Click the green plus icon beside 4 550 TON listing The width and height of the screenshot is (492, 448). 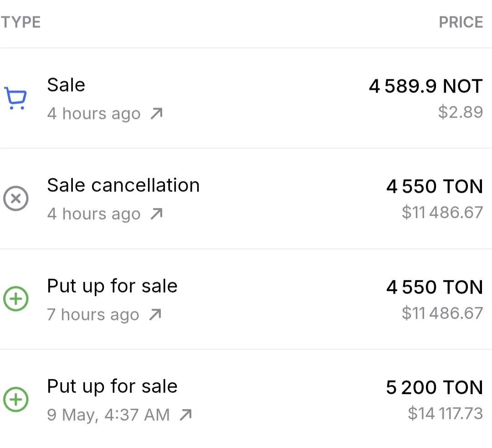(15, 299)
